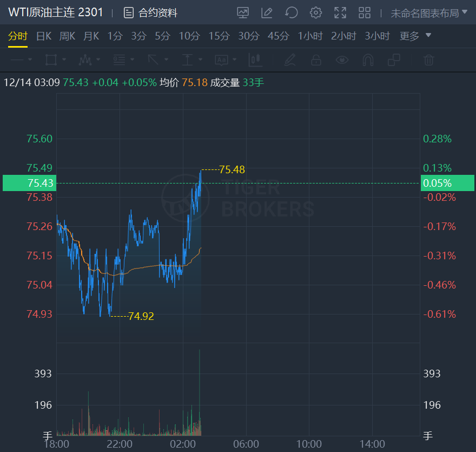Click the refresh chart icon
Viewport: 476px width, 452px height.
tap(292, 12)
